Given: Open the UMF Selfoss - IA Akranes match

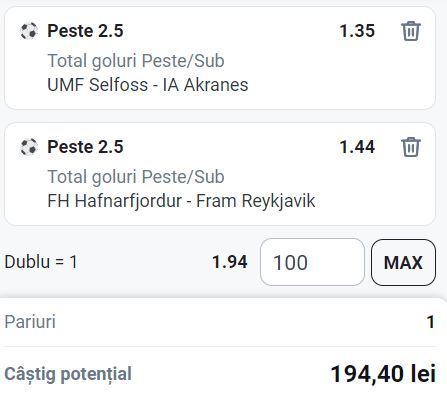Looking at the screenshot, I should (148, 85).
